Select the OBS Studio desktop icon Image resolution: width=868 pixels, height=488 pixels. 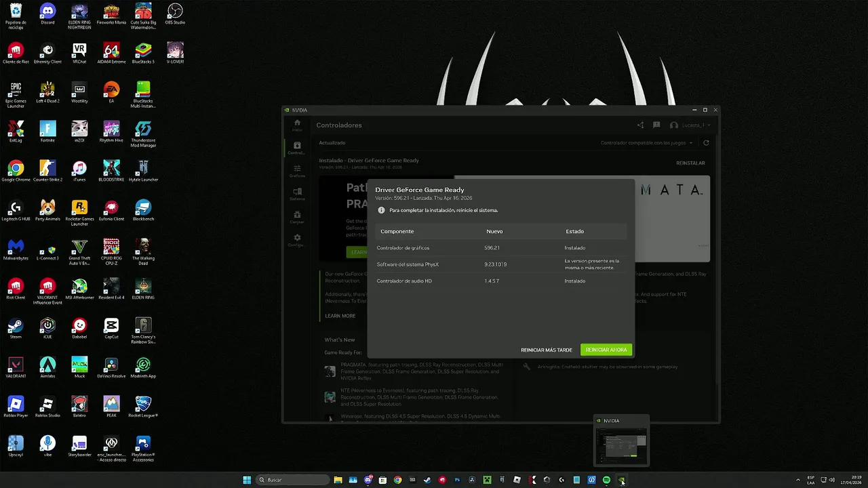[175, 14]
